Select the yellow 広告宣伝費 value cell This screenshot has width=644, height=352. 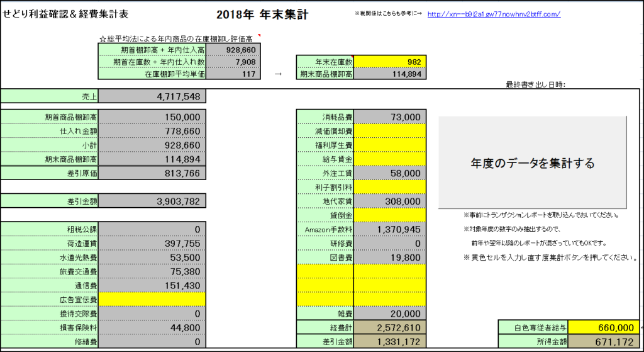(153, 299)
